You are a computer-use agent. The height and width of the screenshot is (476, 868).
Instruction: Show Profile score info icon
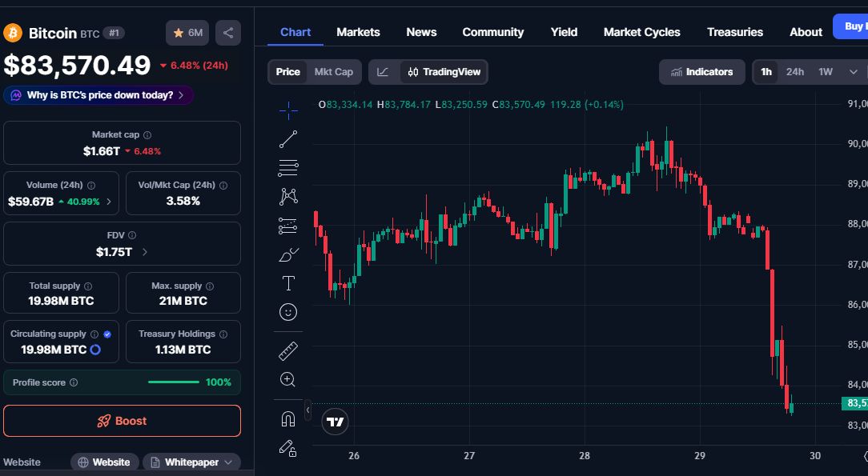(74, 382)
